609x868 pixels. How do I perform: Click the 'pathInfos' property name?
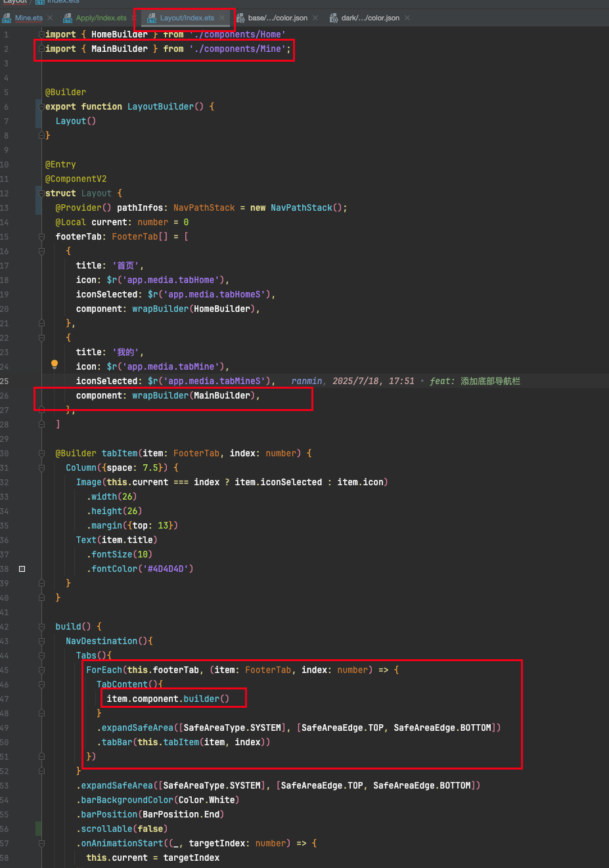click(140, 207)
